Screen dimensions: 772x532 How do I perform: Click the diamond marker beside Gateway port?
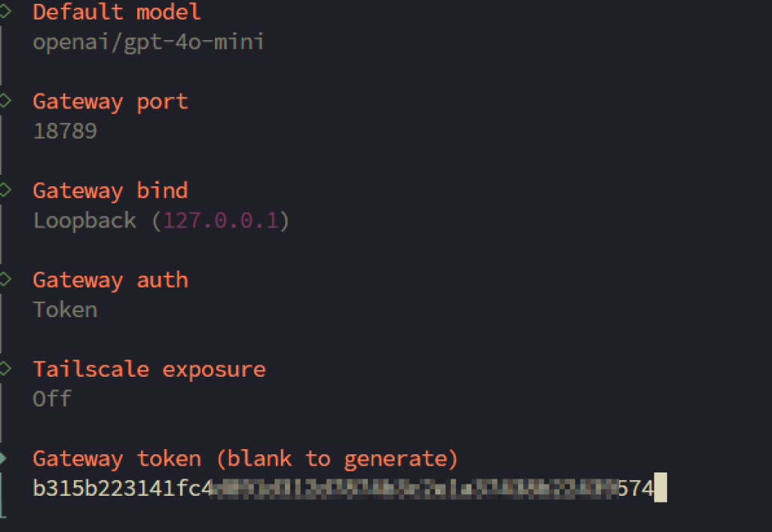[5, 99]
